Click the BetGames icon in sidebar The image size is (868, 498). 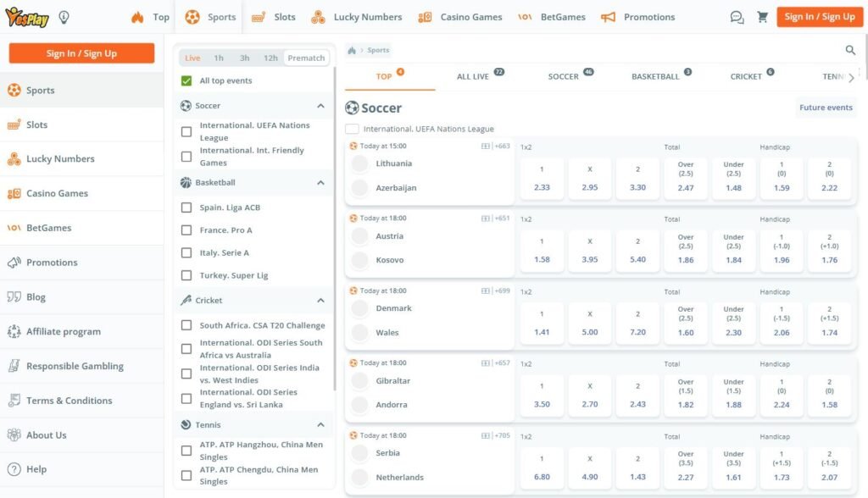point(14,228)
